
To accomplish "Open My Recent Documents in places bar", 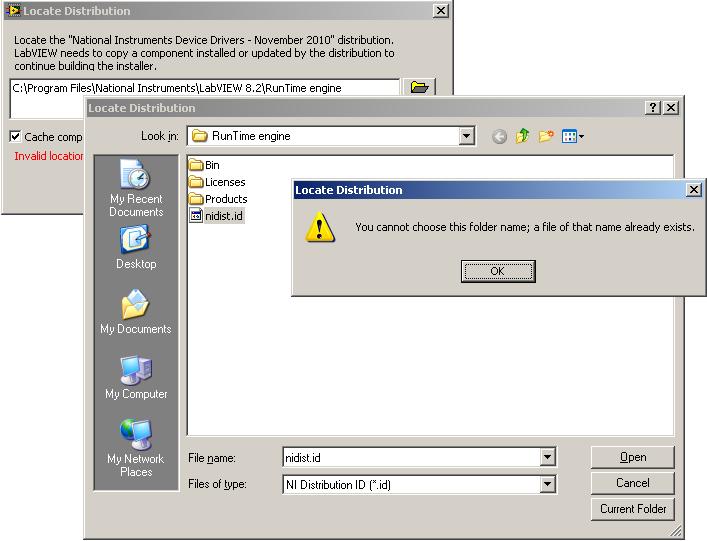I will click(136, 188).
